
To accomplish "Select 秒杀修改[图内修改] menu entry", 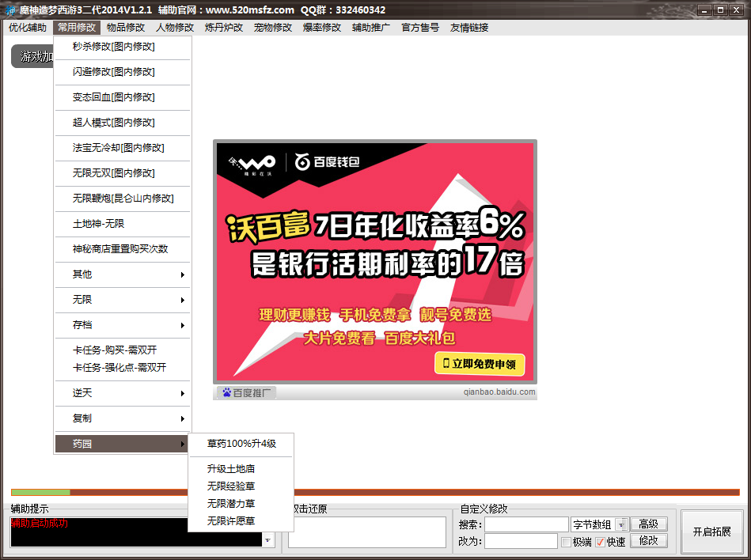I will [x=123, y=47].
